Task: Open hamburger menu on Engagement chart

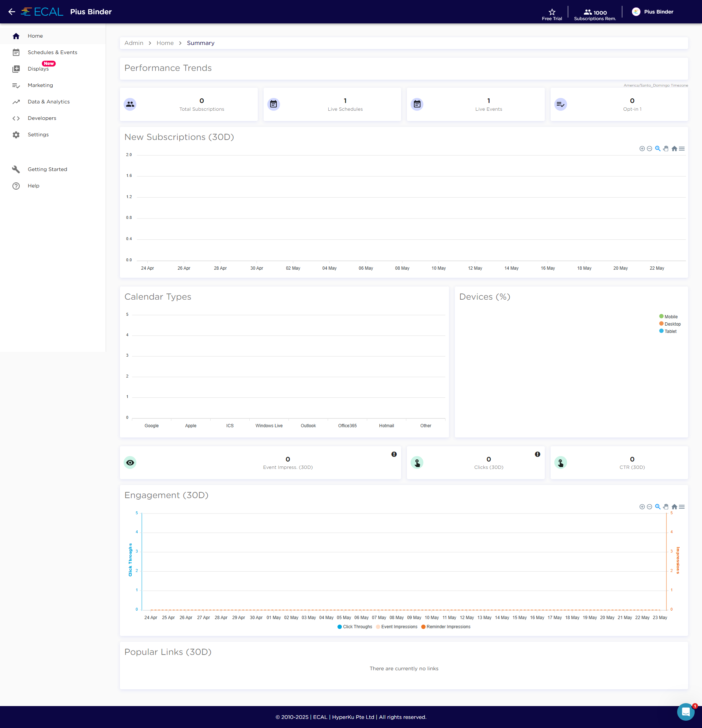Action: point(682,507)
